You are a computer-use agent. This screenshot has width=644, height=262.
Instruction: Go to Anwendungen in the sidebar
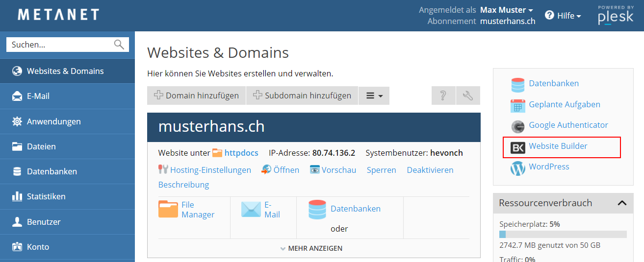[53, 121]
